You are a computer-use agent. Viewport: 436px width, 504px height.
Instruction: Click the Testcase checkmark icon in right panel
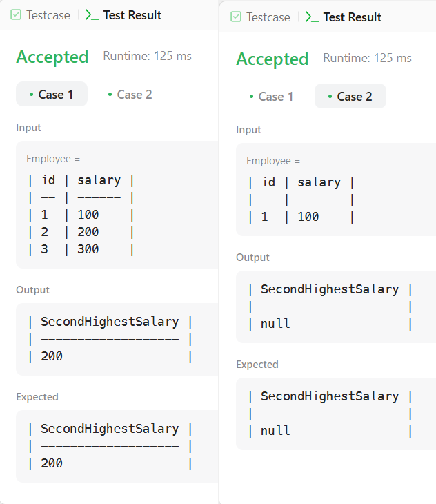tap(236, 17)
